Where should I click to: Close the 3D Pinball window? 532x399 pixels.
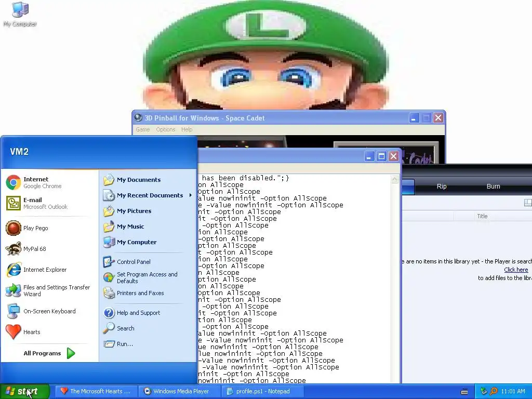438,118
